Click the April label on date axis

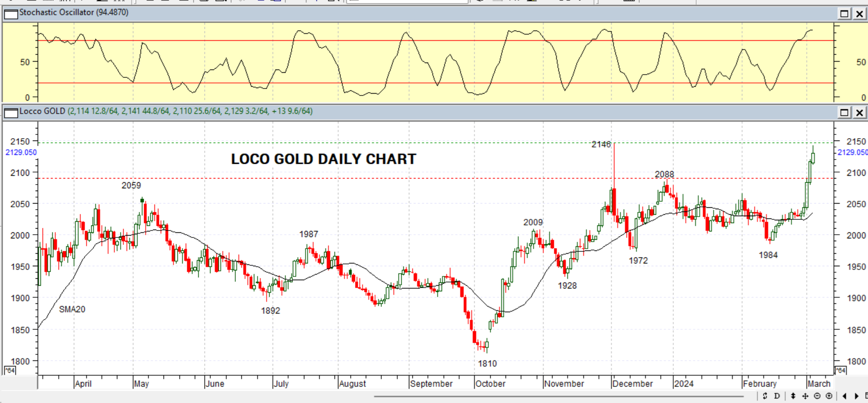coord(83,384)
